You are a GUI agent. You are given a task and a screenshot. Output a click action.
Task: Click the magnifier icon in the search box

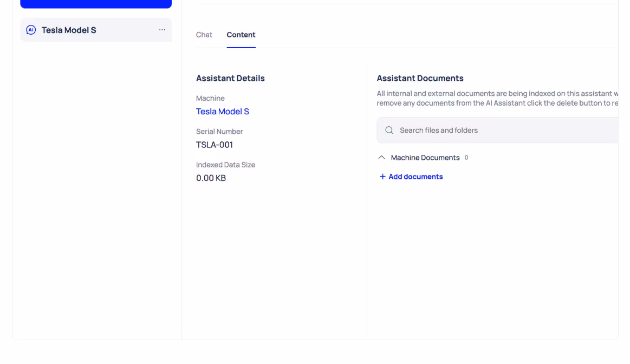389,130
